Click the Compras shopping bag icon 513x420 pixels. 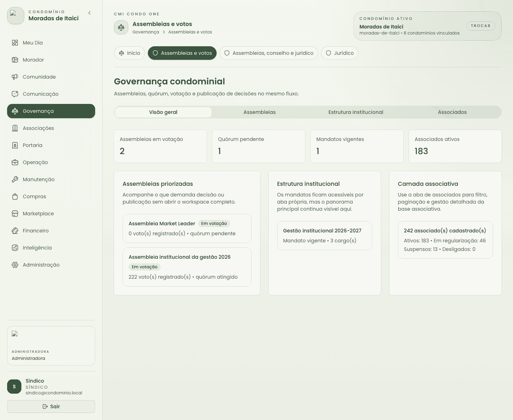coord(15,196)
